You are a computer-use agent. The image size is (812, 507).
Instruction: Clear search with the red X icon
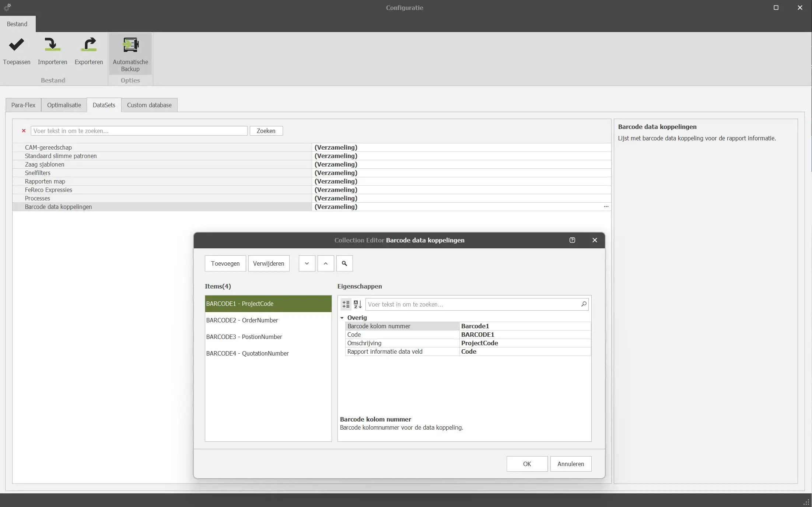tap(24, 131)
